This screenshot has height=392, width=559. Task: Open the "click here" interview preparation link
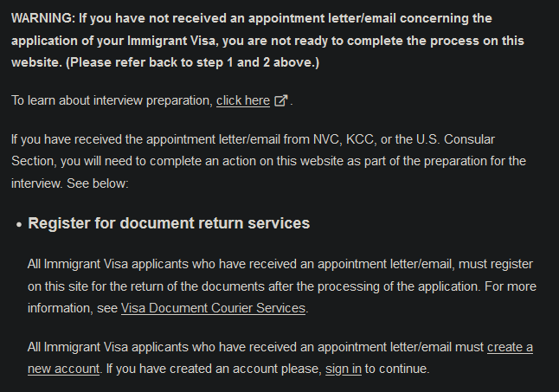tap(243, 101)
